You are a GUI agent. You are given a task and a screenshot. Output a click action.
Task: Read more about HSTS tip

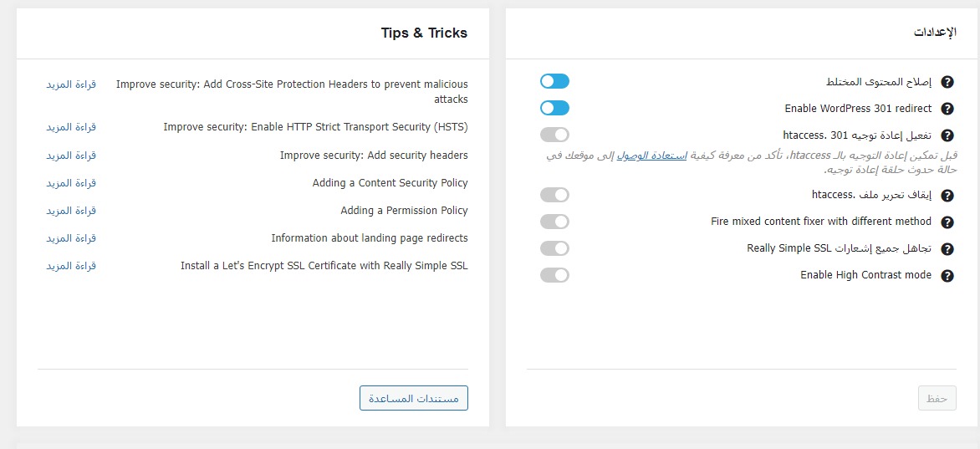pyautogui.click(x=71, y=127)
